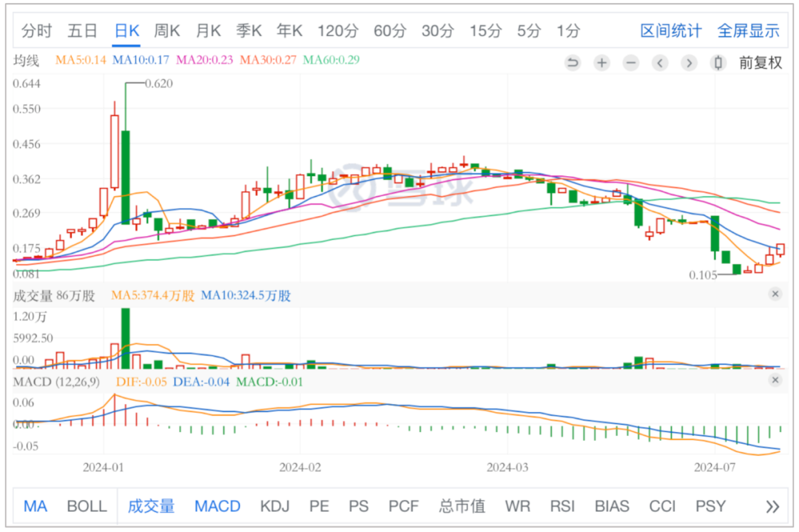Zoom out the chart with minus icon

[630, 63]
